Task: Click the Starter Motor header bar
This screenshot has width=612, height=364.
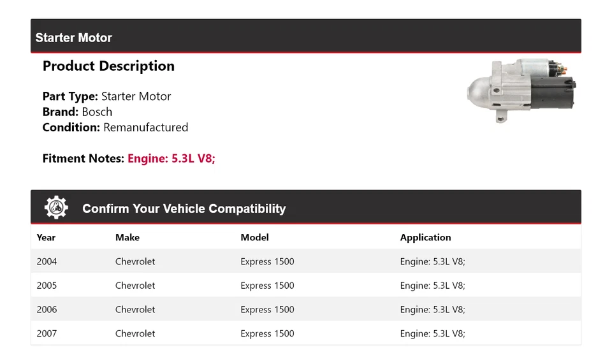Action: 305,37
